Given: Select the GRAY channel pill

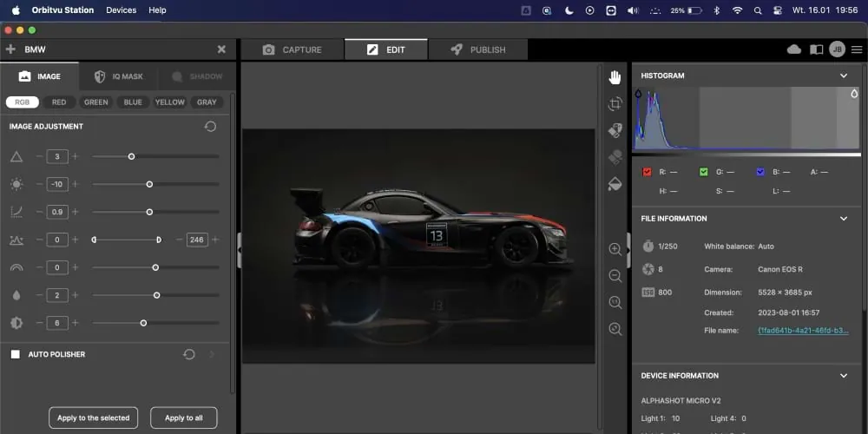Looking at the screenshot, I should coord(207,102).
